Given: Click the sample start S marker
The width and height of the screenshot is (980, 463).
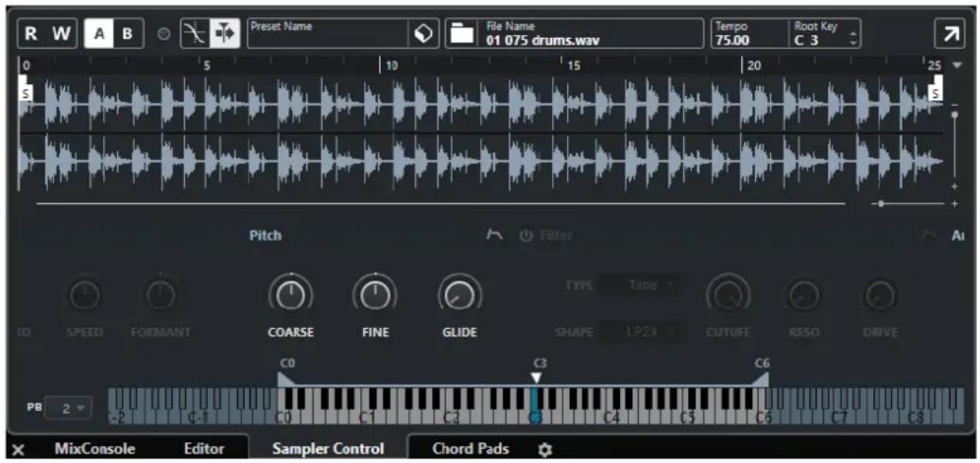Looking at the screenshot, I should coord(26,94).
